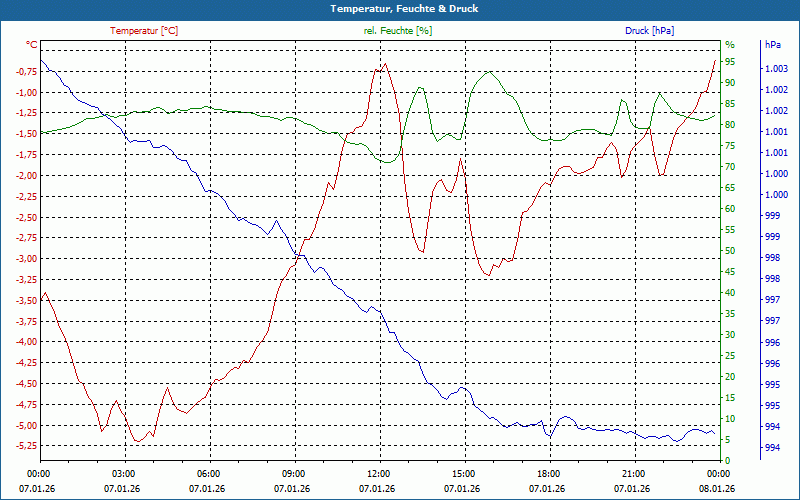Click the hPa unit label on right axis
Screen dimensions: 800x500
click(x=772, y=45)
